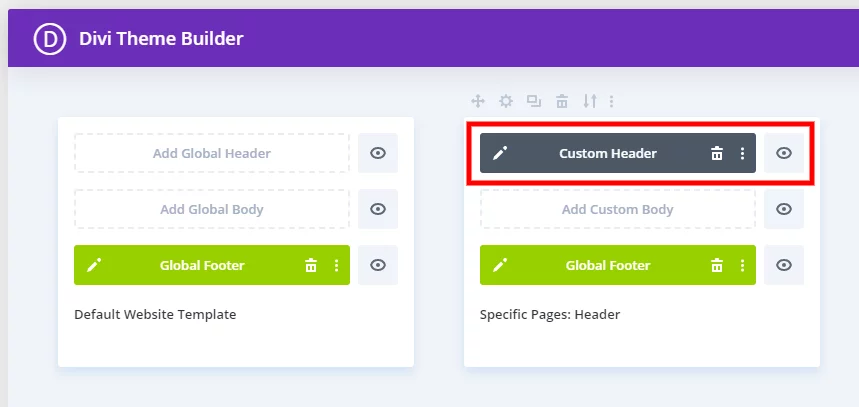Click the Default Website Template label
The height and width of the screenshot is (407, 859).
pos(155,315)
